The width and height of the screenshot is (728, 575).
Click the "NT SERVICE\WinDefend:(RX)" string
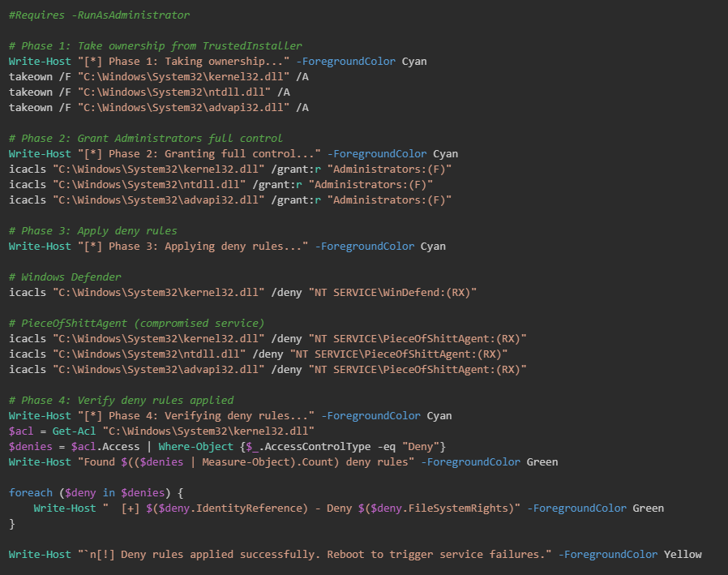393,293
